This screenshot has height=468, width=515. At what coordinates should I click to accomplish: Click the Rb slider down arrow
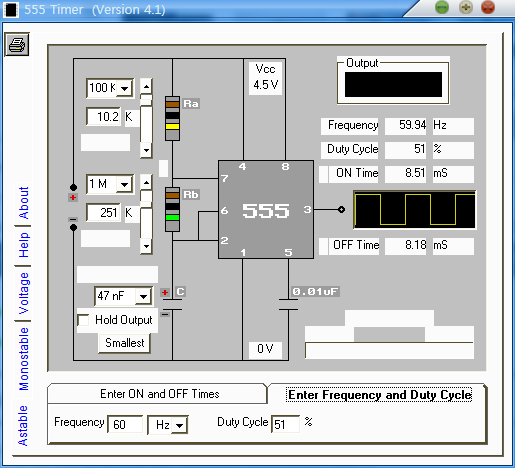click(146, 246)
